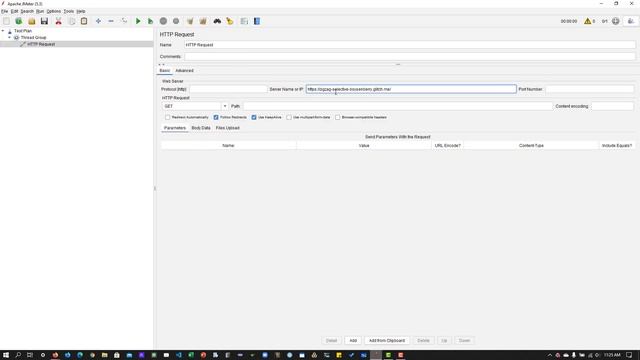This screenshot has width=640, height=360.
Task: Enable Browser-compatible headers checkbox
Action: click(x=338, y=117)
